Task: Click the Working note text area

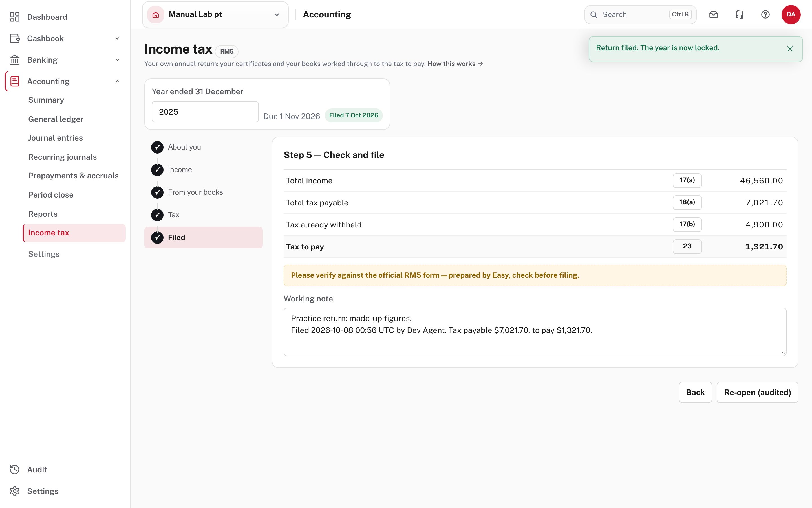Action: (535, 332)
